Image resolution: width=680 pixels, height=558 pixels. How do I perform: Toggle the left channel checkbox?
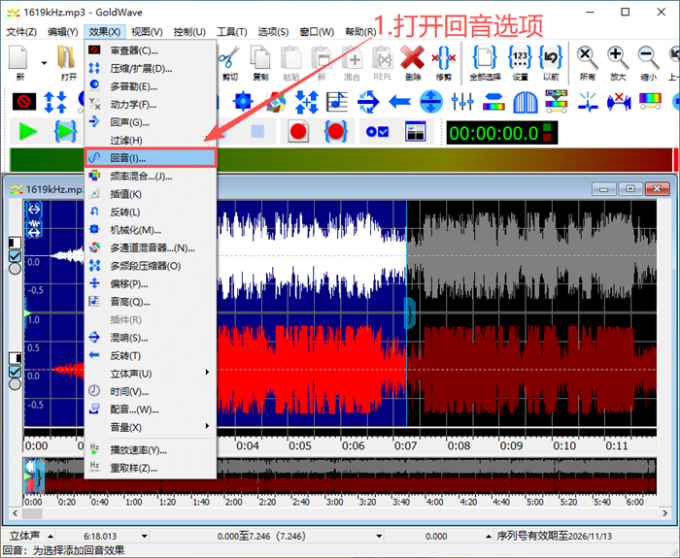coord(15,256)
